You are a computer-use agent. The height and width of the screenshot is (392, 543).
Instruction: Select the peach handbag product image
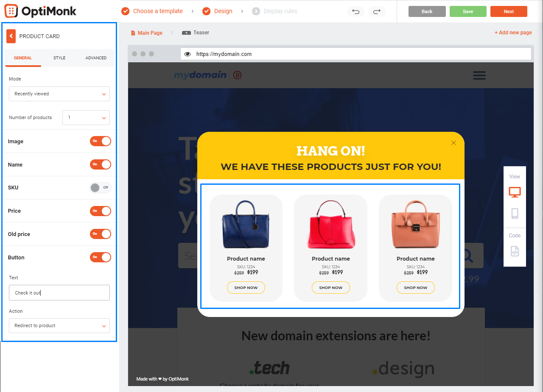tap(416, 224)
